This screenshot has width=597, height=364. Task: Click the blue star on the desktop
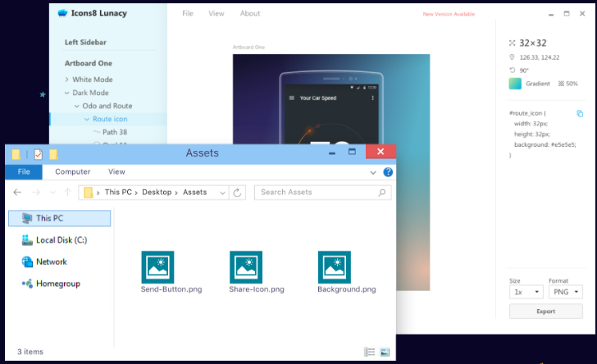43,94
